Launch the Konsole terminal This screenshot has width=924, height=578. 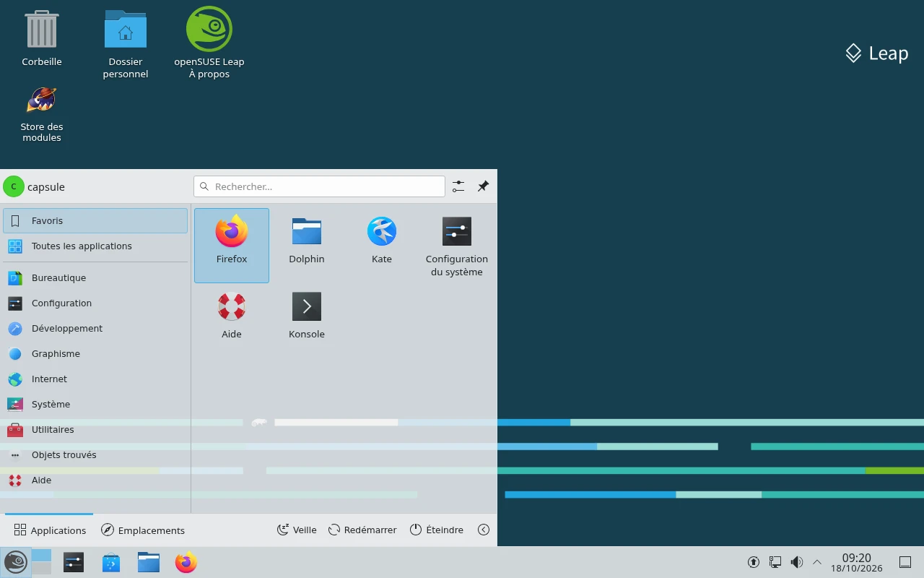[x=307, y=316]
